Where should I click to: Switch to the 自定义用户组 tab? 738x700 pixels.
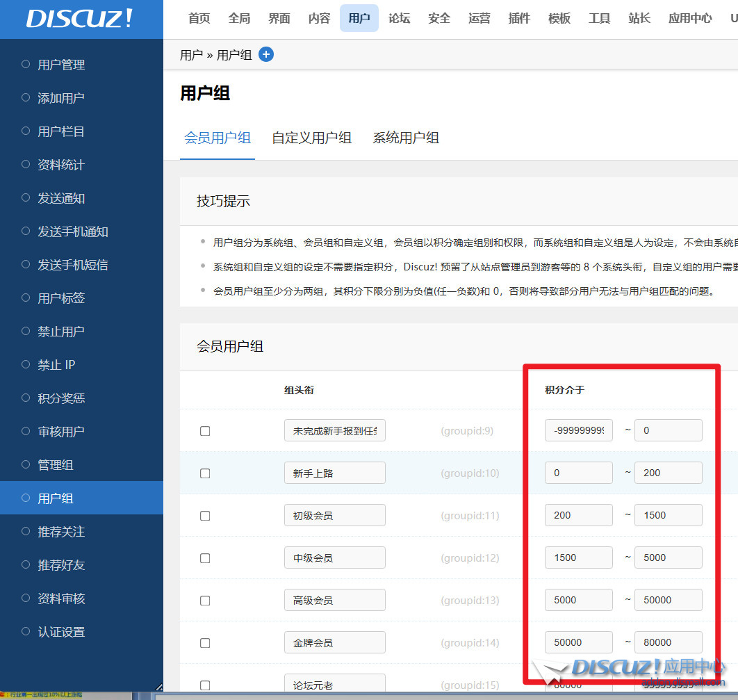[x=311, y=138]
